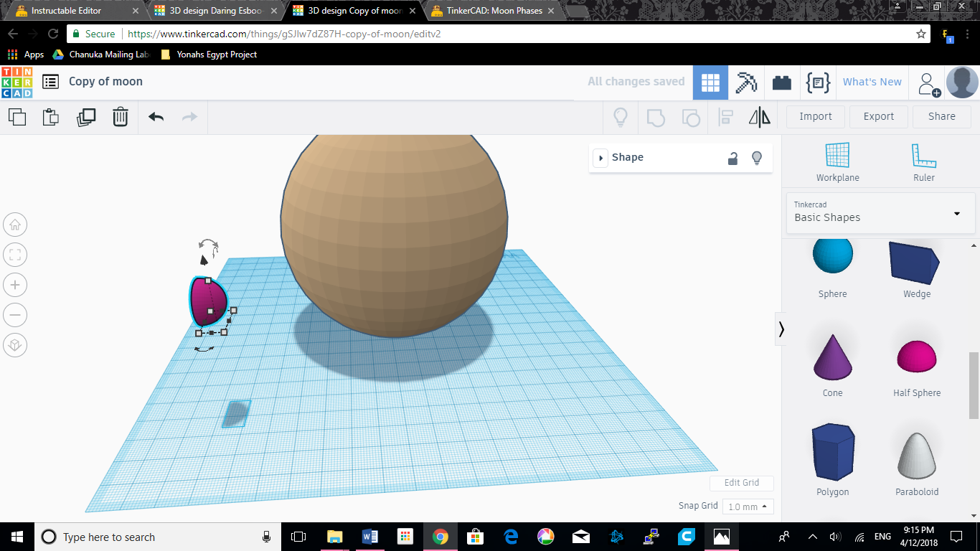Toggle the shape lock icon
This screenshot has width=980, height=551.
coord(732,159)
